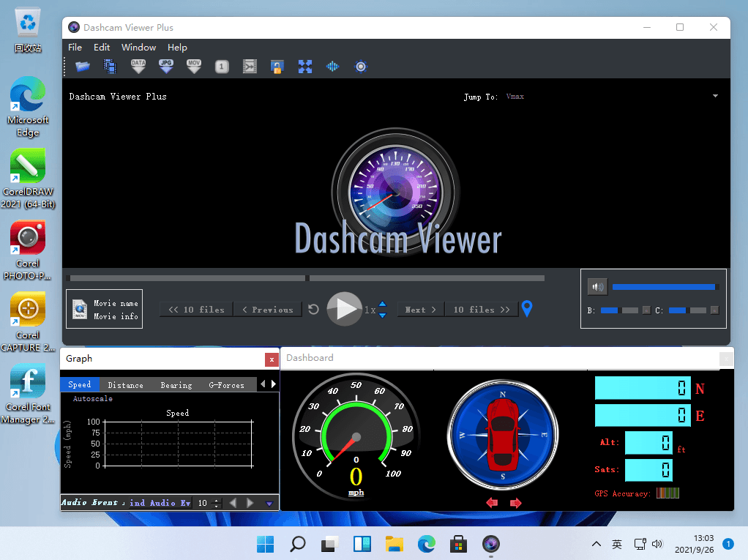Go to next audio event in Graph panel
Screen dimensions: 748x560
pyautogui.click(x=250, y=503)
